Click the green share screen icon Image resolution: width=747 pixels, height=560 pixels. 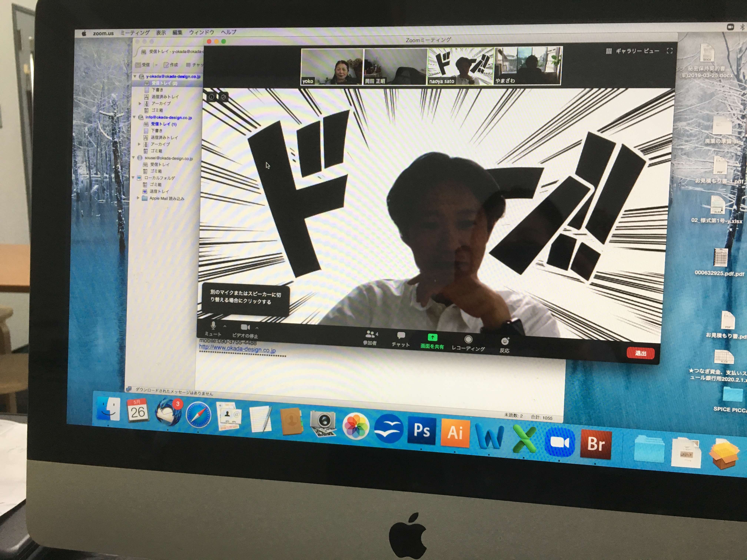point(432,337)
